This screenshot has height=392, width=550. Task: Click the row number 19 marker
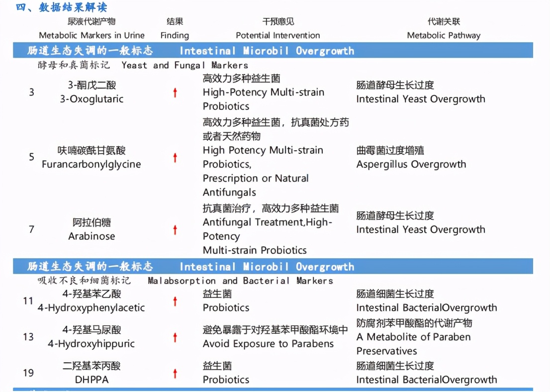pos(28,373)
